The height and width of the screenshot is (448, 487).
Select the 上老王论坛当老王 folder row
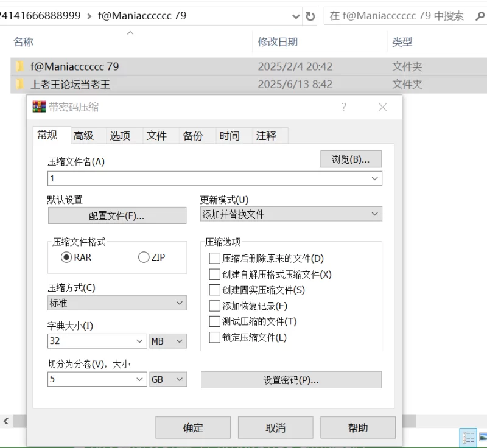pos(248,84)
